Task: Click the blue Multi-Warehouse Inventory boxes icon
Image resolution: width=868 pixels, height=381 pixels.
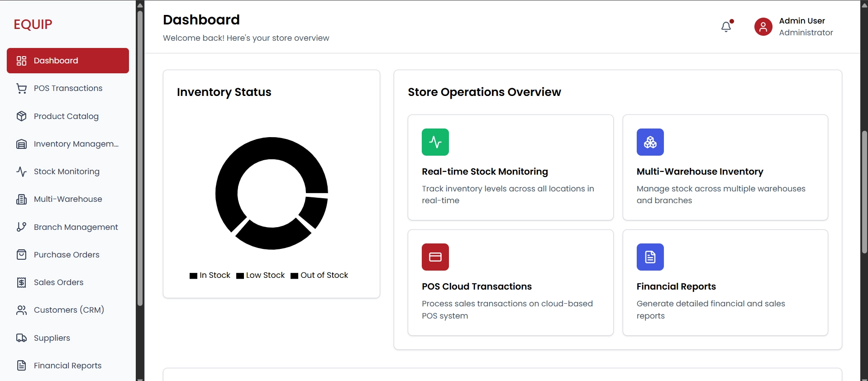Action: [650, 142]
